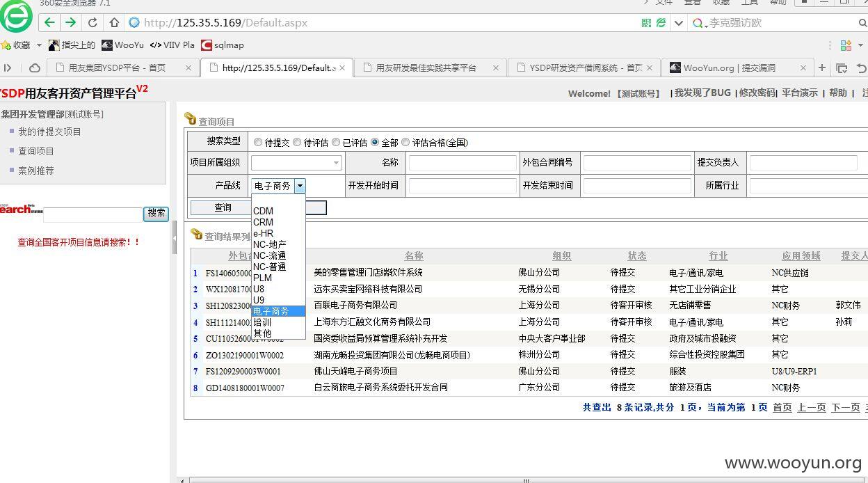The width and height of the screenshot is (868, 483).
Task: Choose PLM from product line list
Action: 278,278
